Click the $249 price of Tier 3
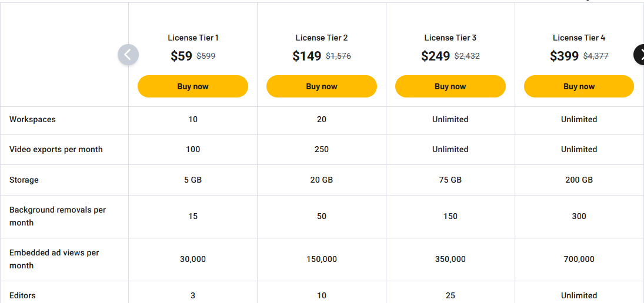 click(436, 56)
